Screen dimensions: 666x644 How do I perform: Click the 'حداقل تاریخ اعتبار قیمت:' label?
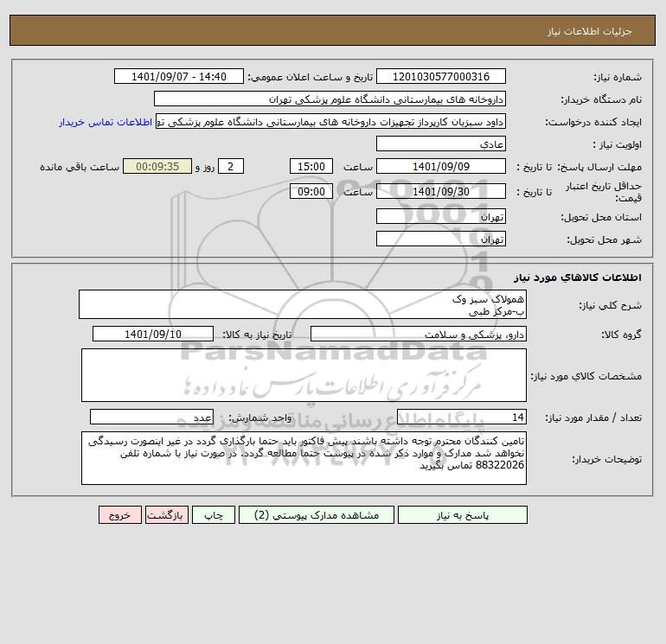[x=604, y=192]
